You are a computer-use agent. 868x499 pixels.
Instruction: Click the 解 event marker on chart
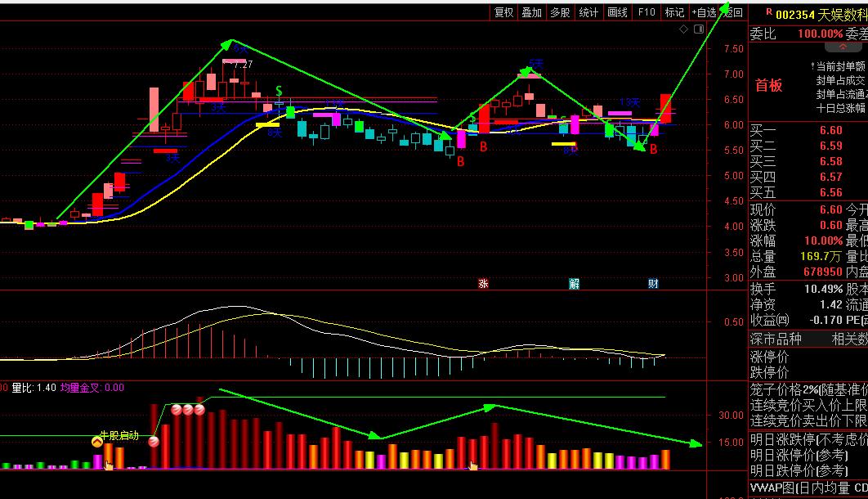point(574,284)
